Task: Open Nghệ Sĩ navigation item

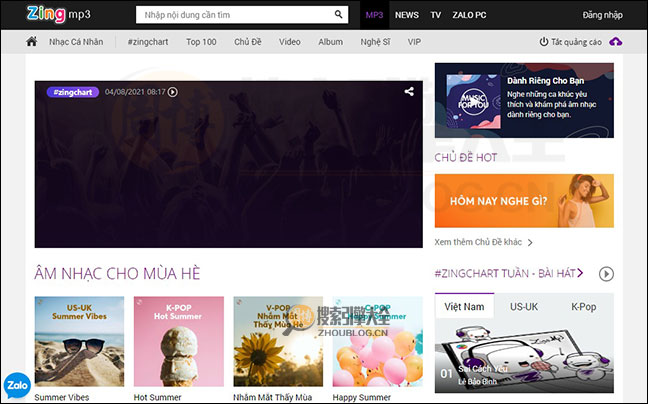Action: (375, 42)
